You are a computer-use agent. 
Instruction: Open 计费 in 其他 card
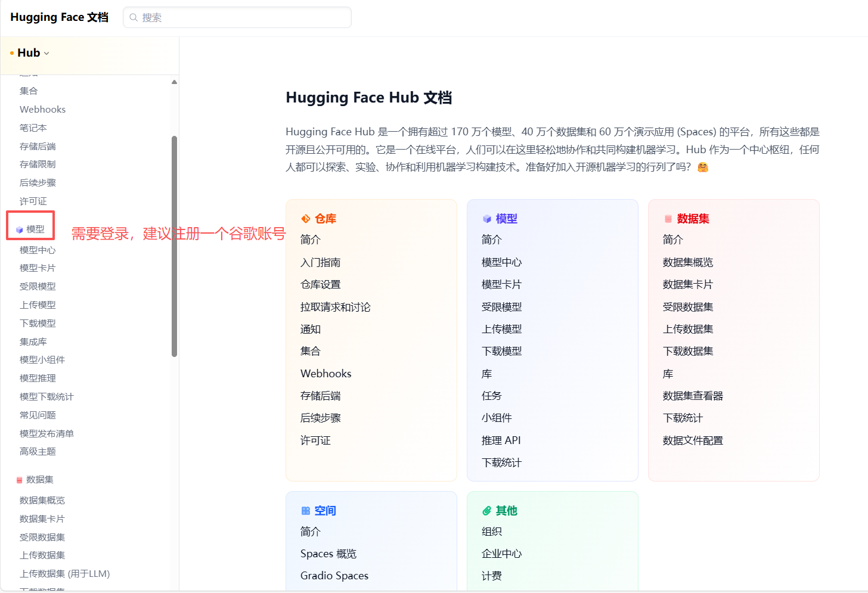point(492,576)
